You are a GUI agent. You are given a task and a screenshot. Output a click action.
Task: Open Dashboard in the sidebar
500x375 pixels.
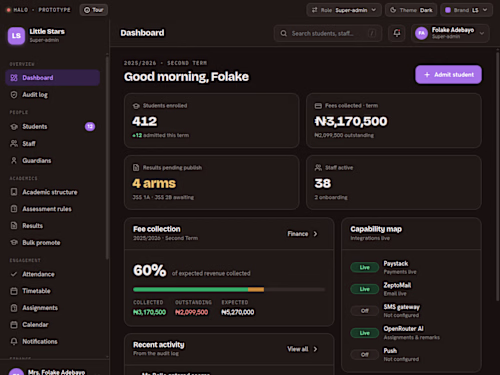click(x=52, y=78)
